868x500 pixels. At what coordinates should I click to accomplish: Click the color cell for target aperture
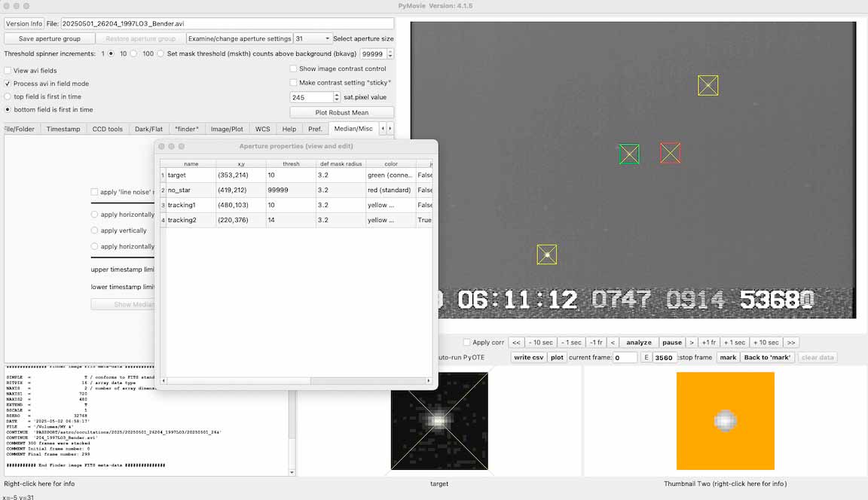[390, 175]
